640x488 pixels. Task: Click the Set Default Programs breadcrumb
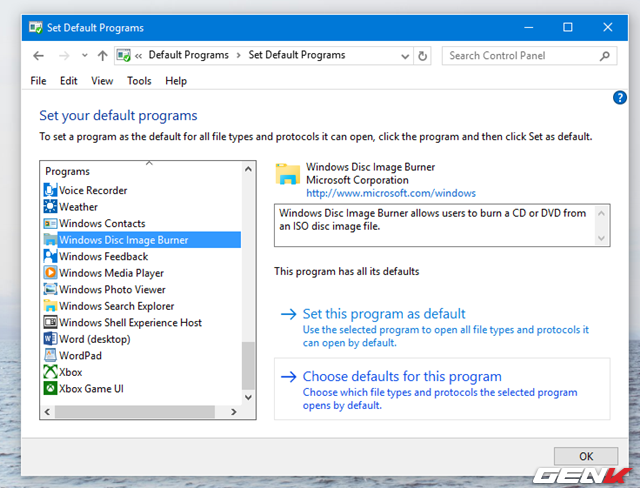[297, 55]
